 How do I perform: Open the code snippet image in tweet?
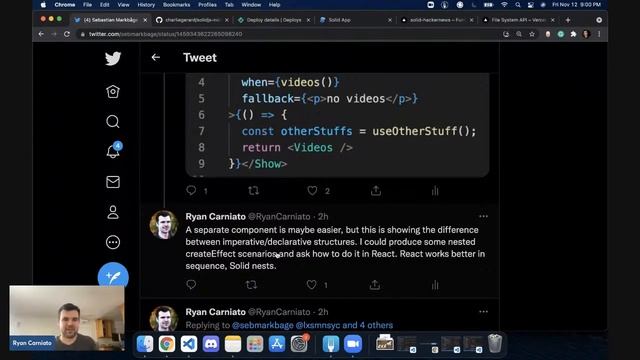(337, 125)
